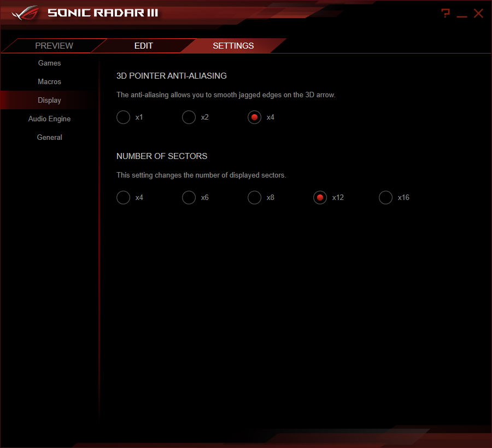Select x4 anti-aliasing radio button

tap(254, 117)
